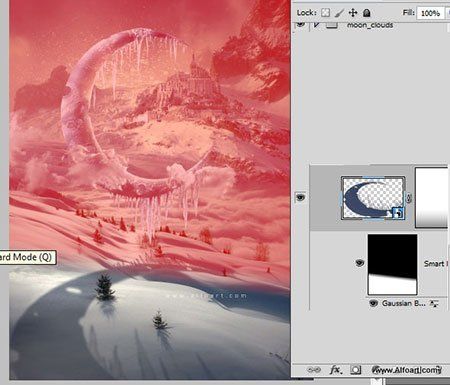Select the moon_clouds folder icon
Viewport: 450px width, 385px height.
click(332, 25)
